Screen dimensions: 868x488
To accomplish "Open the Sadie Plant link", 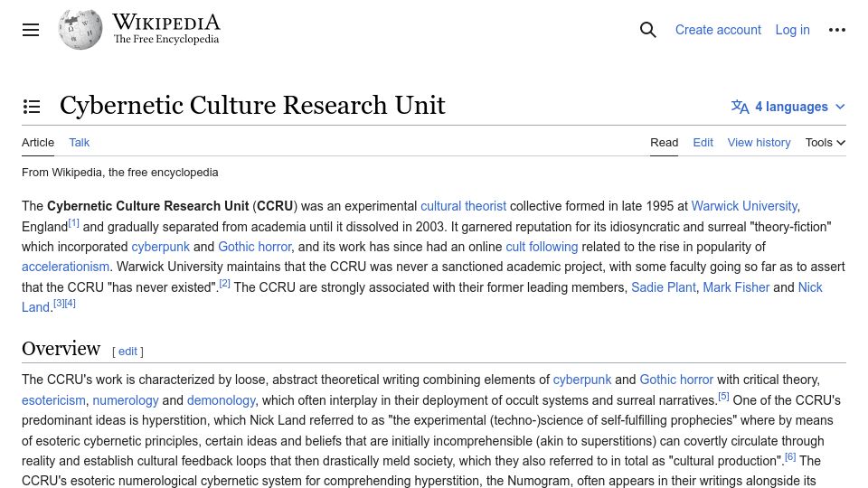I will (664, 287).
